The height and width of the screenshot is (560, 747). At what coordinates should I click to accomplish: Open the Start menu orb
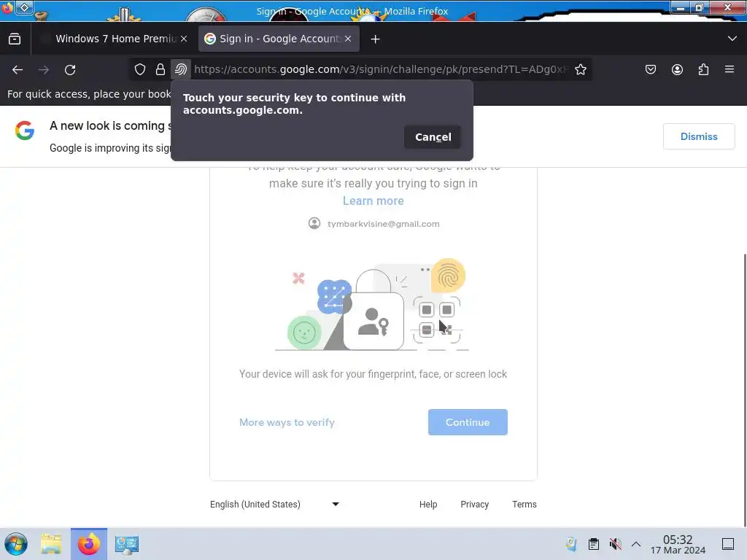[16, 544]
